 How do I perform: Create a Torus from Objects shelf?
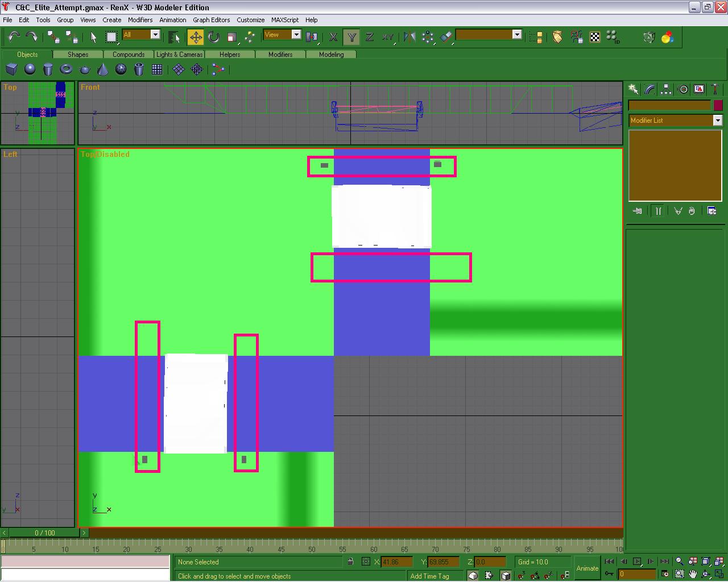66,69
